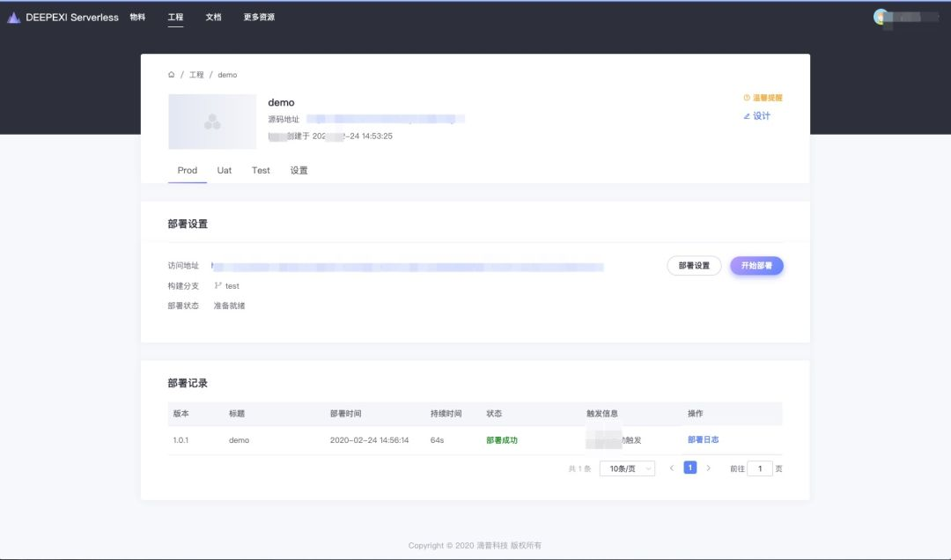
Task: Click the 开始部署 button
Action: coord(756,266)
